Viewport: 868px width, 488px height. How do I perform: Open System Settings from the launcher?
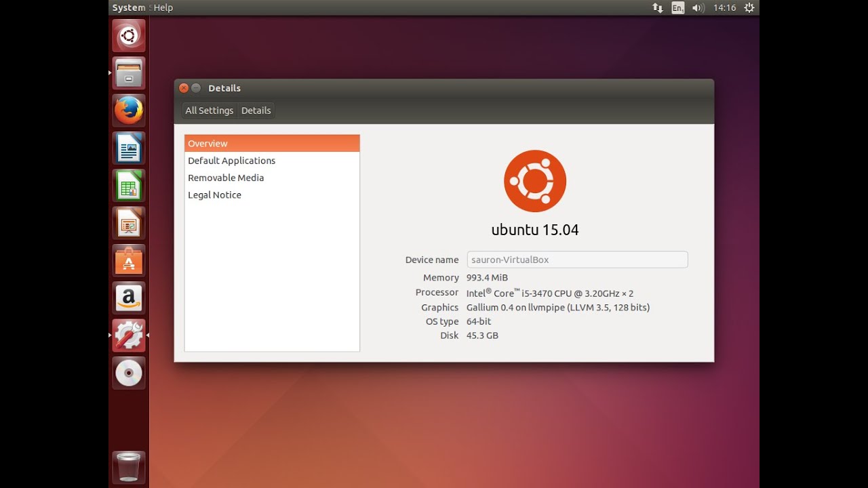(x=129, y=335)
